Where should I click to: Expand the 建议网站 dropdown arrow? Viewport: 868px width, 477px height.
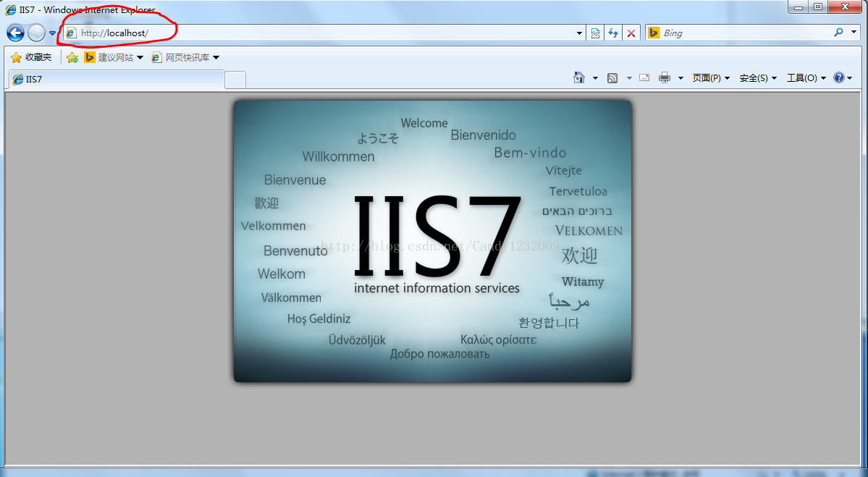(x=140, y=58)
